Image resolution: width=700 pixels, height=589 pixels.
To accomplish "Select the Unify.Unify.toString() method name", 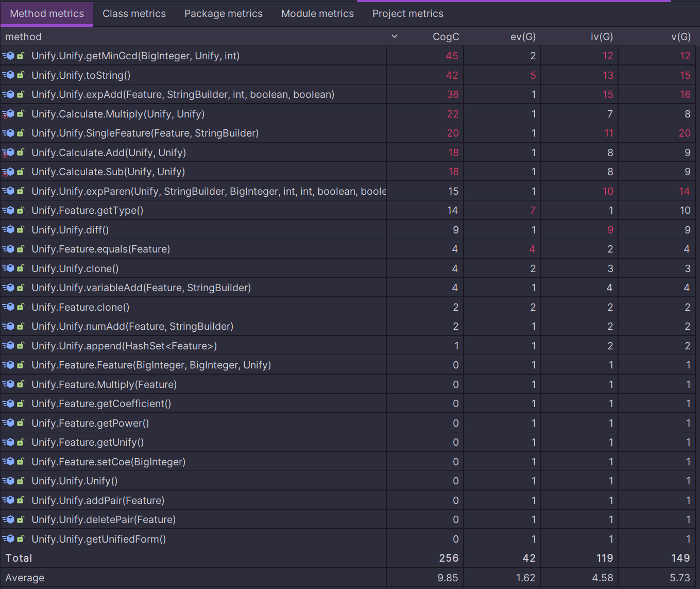I will coord(81,75).
